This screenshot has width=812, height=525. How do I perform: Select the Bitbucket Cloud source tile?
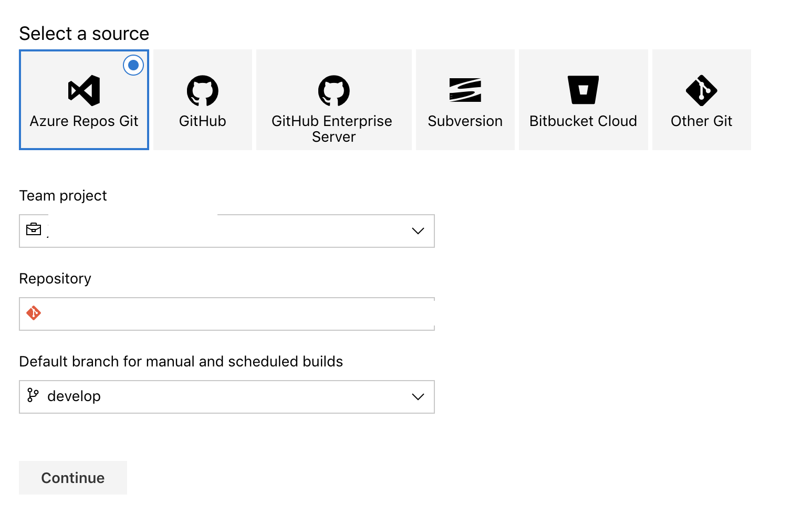pos(583,100)
